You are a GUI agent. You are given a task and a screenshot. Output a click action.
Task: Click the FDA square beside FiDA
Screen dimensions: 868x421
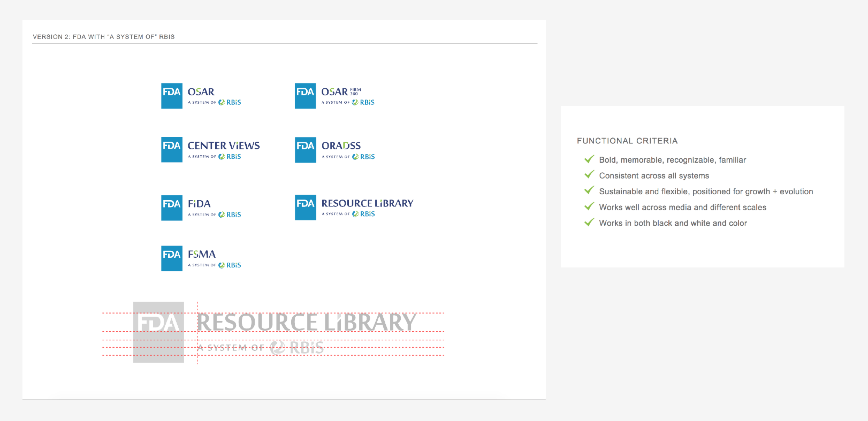pos(172,208)
